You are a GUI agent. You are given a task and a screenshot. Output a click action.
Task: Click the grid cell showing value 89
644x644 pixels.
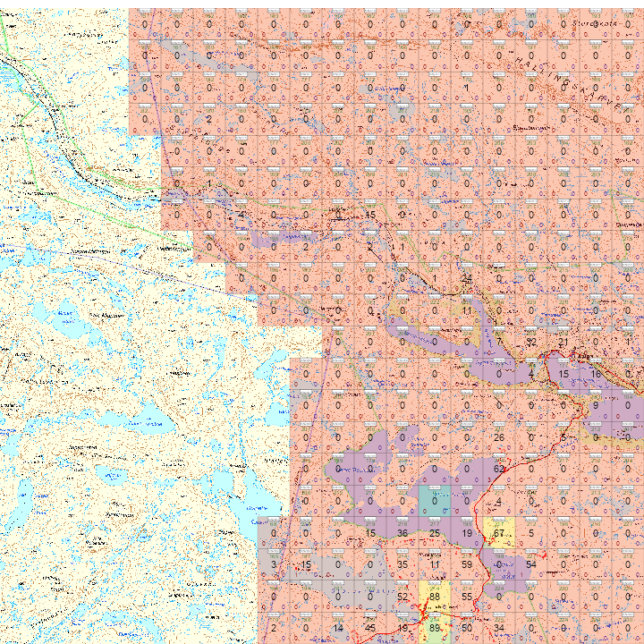coord(435,628)
